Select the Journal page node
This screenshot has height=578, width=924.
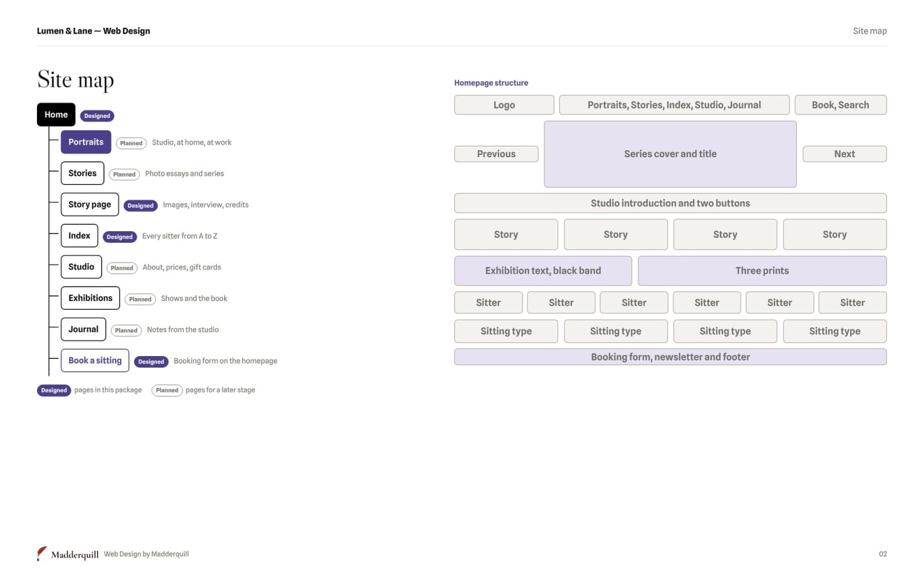84,329
